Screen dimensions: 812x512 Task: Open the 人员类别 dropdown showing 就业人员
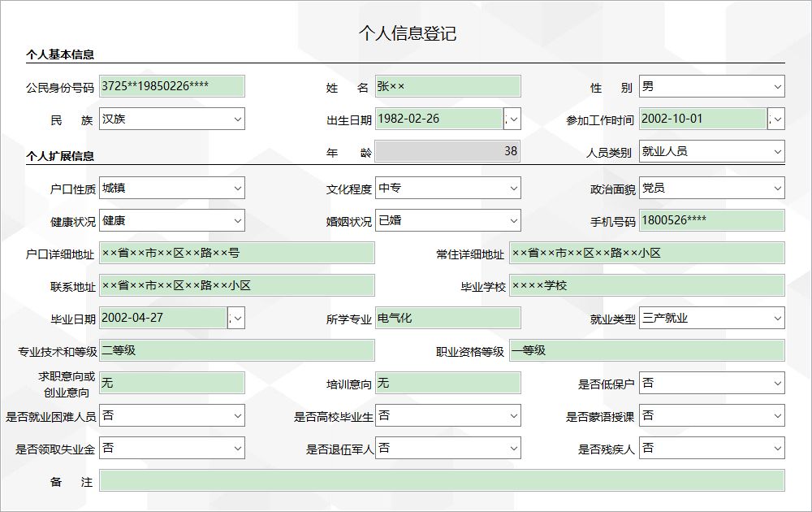click(711, 151)
